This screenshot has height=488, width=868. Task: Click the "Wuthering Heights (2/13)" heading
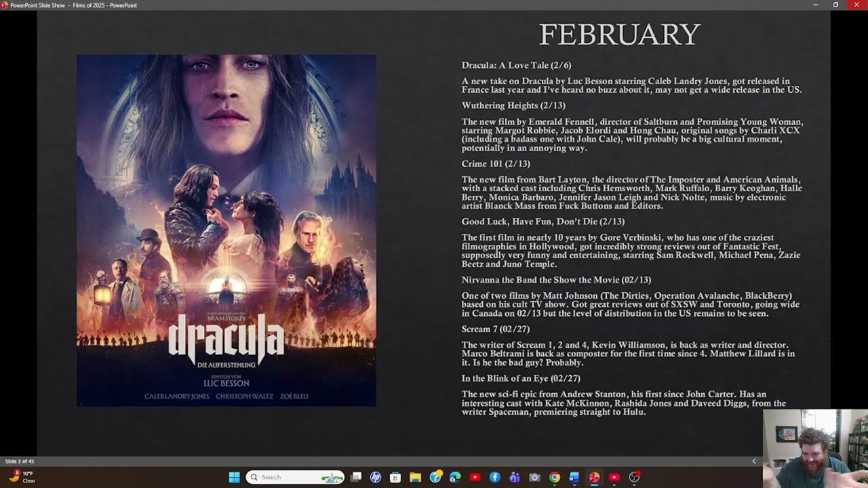[513, 106]
